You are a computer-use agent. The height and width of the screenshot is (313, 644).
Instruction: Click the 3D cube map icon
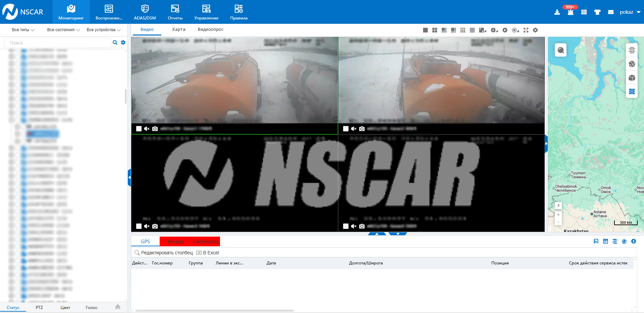click(x=632, y=78)
